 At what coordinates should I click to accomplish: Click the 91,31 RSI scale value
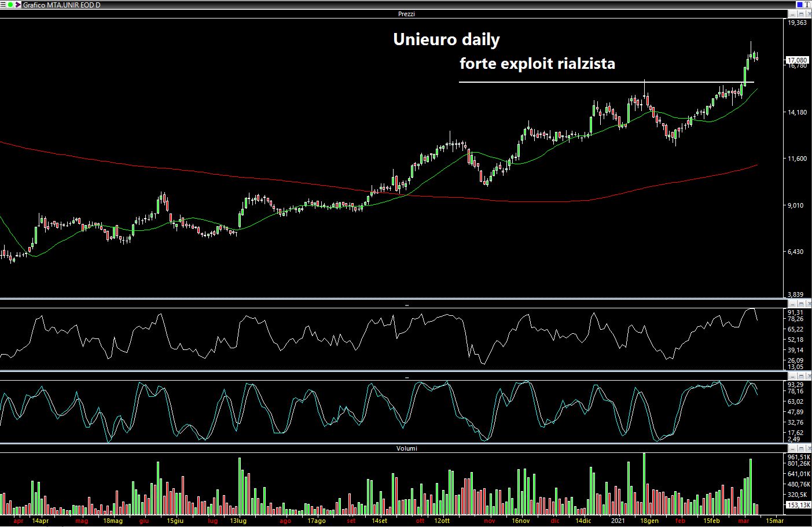point(796,312)
